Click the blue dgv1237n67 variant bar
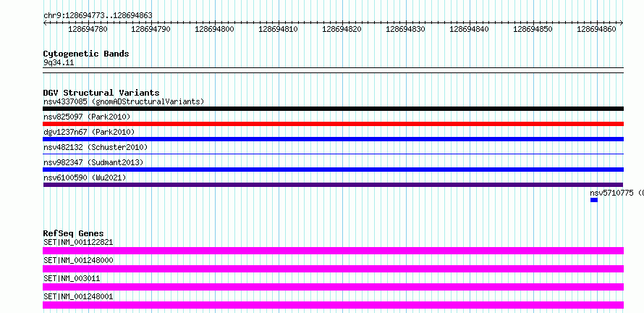 point(333,139)
